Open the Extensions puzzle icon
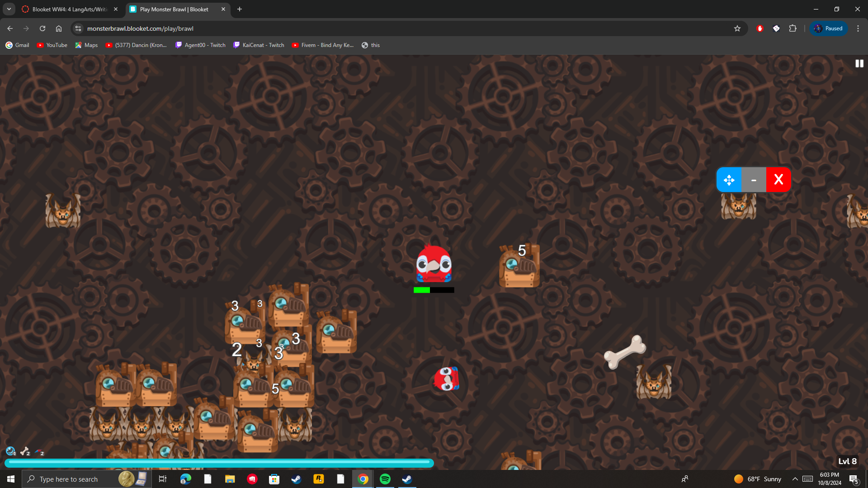This screenshot has height=488, width=868. (x=793, y=28)
